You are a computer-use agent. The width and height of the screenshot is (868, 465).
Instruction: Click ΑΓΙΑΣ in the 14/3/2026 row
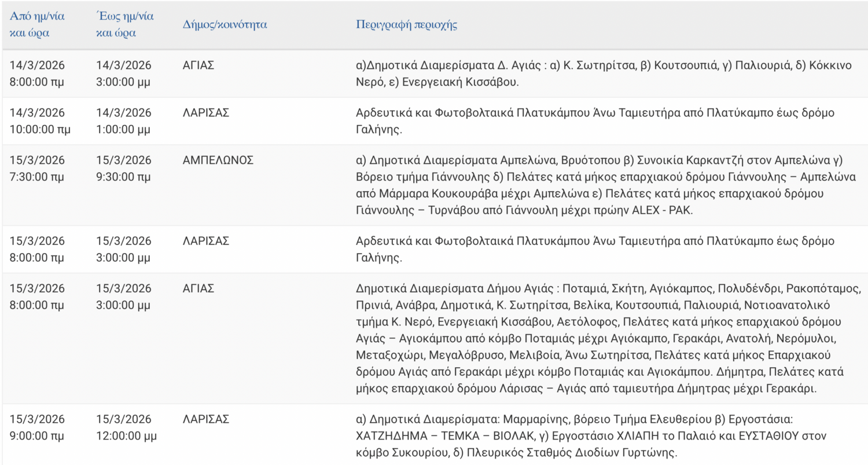(198, 65)
